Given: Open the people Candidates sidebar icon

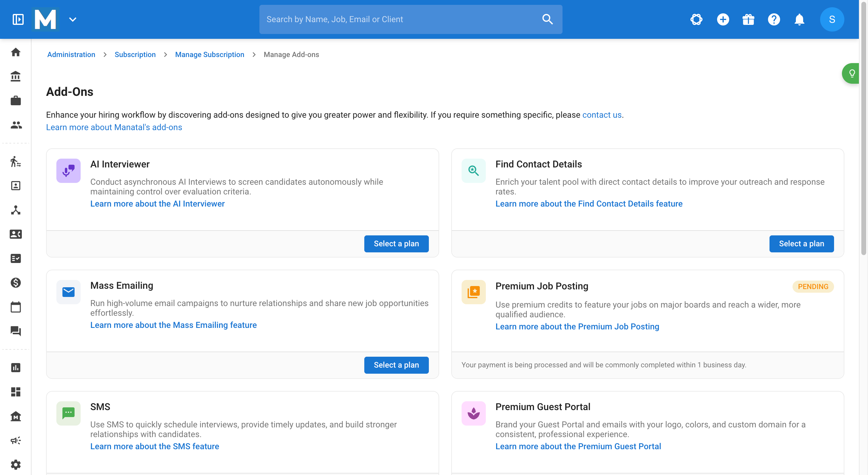Looking at the screenshot, I should (16, 125).
